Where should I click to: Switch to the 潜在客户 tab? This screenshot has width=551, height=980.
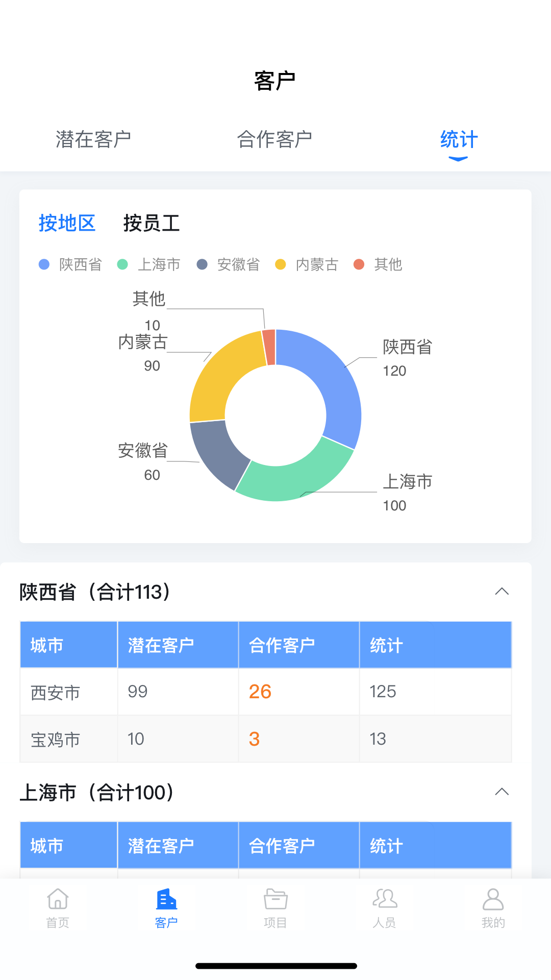click(x=93, y=139)
